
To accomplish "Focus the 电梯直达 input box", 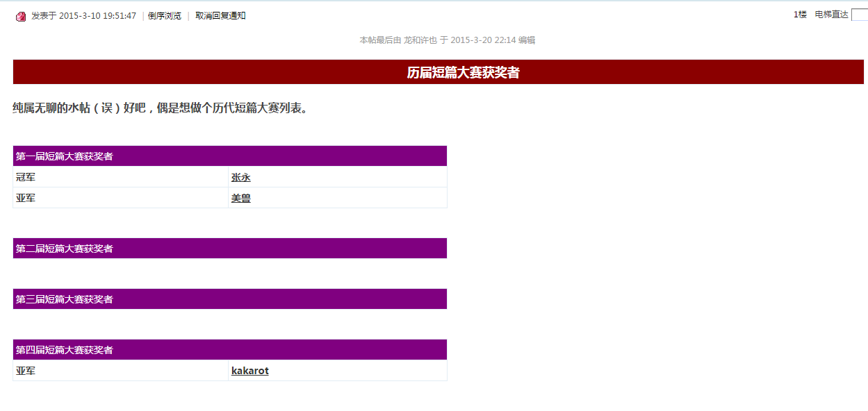I will [x=860, y=15].
